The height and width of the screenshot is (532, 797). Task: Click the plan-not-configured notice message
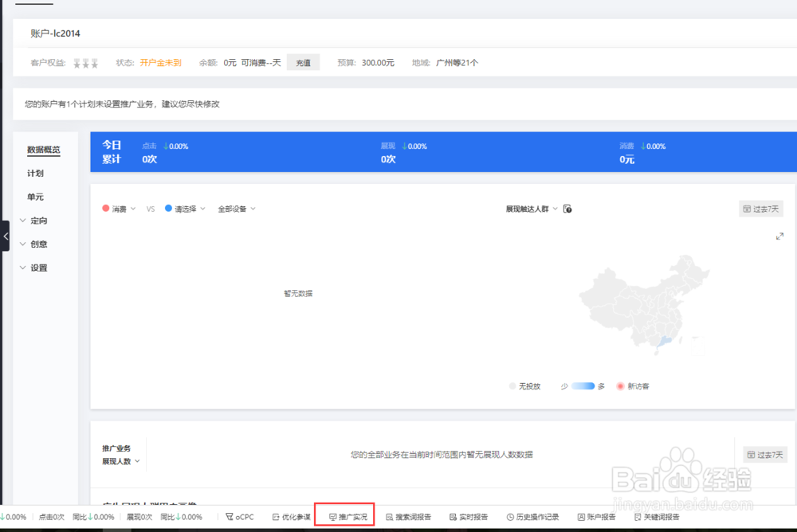pyautogui.click(x=123, y=104)
